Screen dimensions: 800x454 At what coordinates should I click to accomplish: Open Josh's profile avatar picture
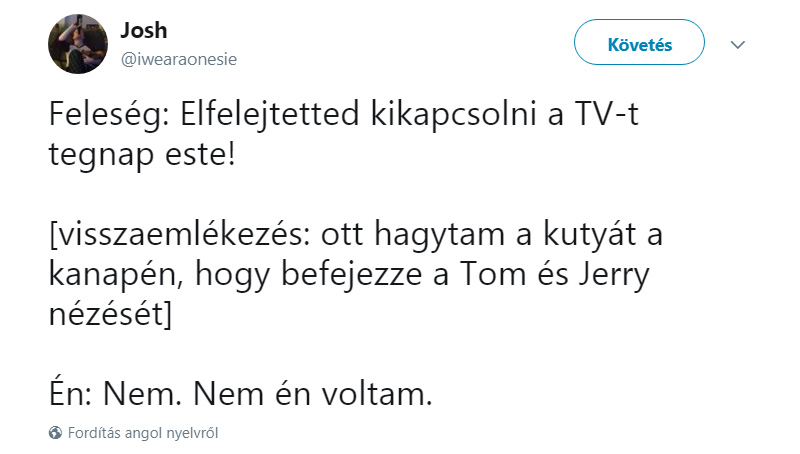point(78,44)
